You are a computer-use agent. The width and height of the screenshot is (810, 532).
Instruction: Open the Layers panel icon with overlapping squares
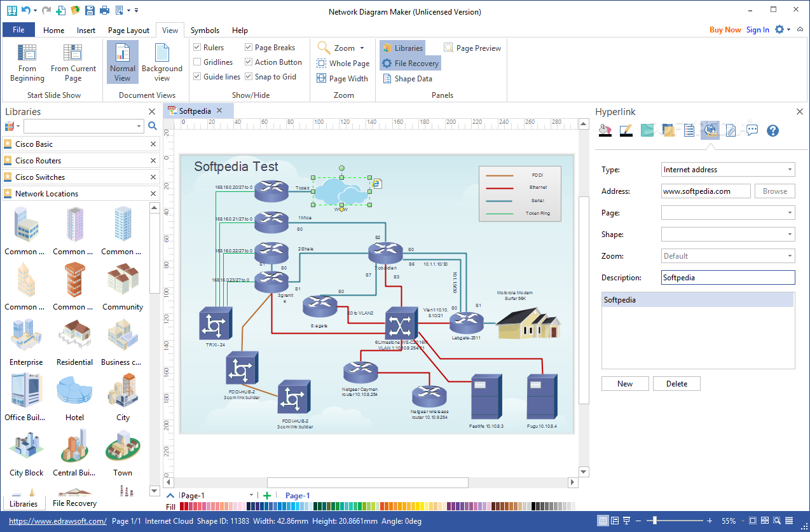pyautogui.click(x=668, y=131)
